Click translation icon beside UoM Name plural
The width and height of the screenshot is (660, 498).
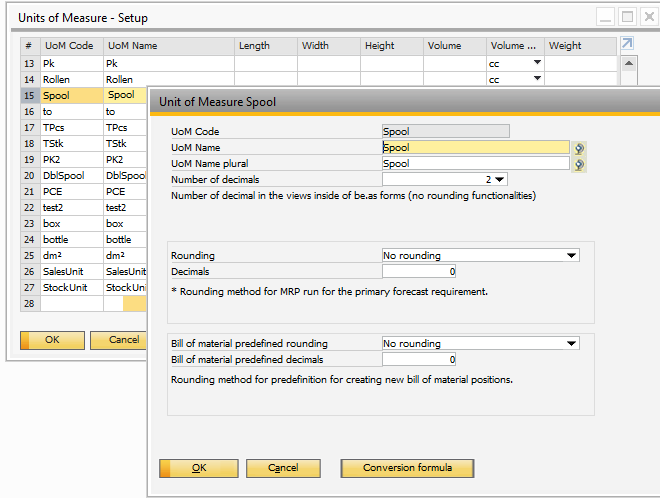pos(579,164)
